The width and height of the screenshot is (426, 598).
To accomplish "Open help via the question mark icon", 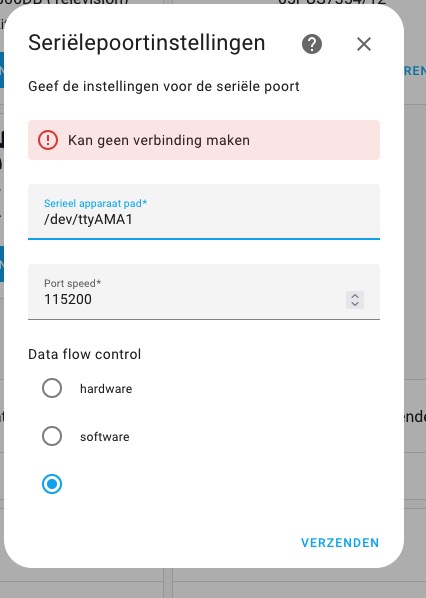I will tap(312, 44).
